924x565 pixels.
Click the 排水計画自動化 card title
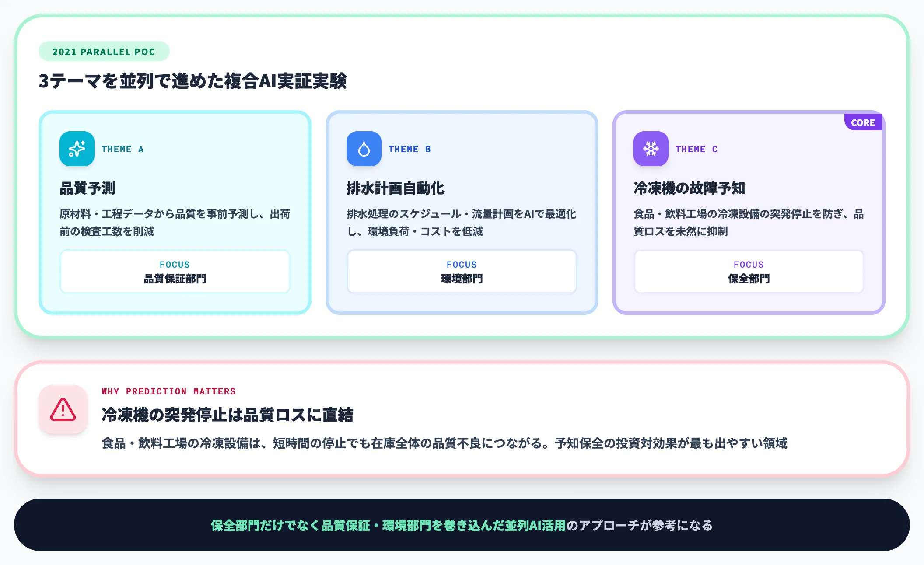395,188
